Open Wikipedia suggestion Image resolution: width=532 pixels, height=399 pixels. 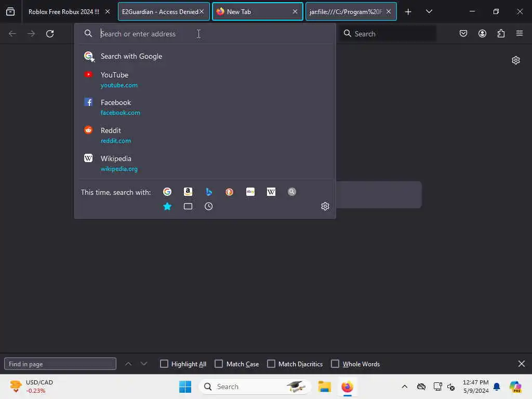(x=205, y=163)
